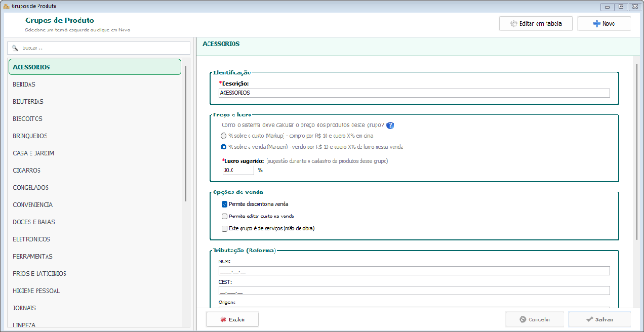The image size is (644, 332).
Task: Open Editar em tabela
Action: click(536, 24)
